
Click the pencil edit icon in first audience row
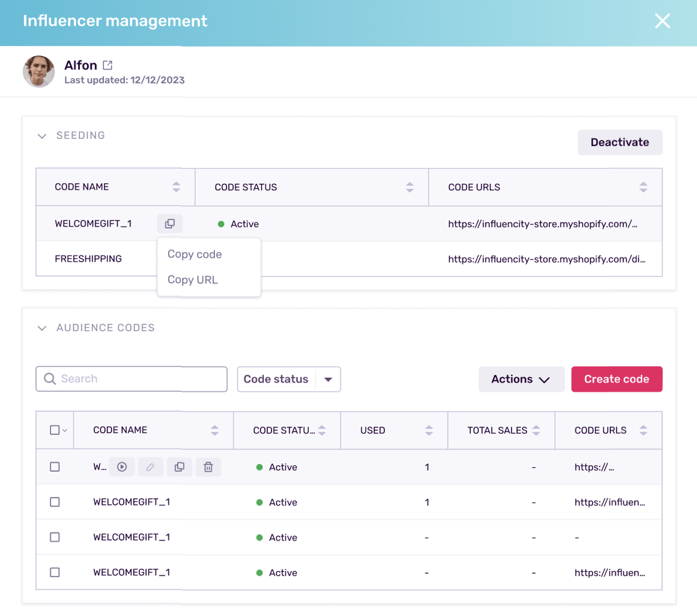pyautogui.click(x=151, y=467)
